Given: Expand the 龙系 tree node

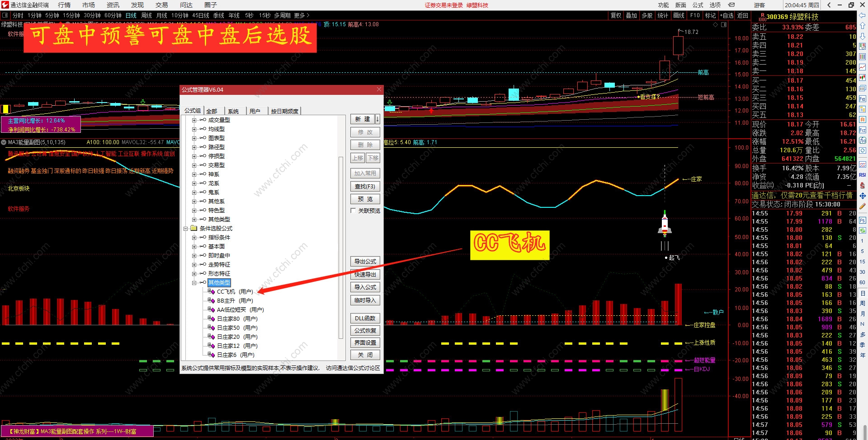Looking at the screenshot, I should [x=194, y=183].
